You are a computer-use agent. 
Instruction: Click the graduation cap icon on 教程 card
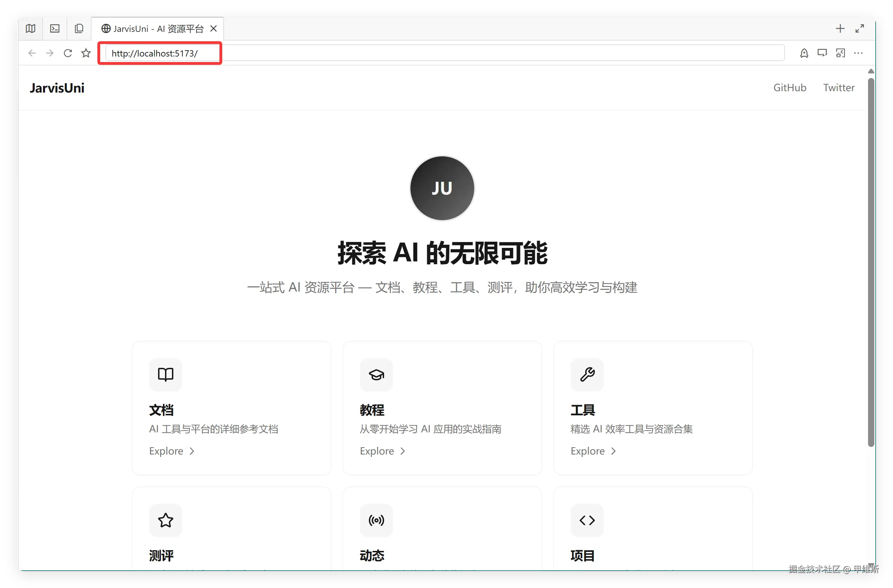[376, 374]
